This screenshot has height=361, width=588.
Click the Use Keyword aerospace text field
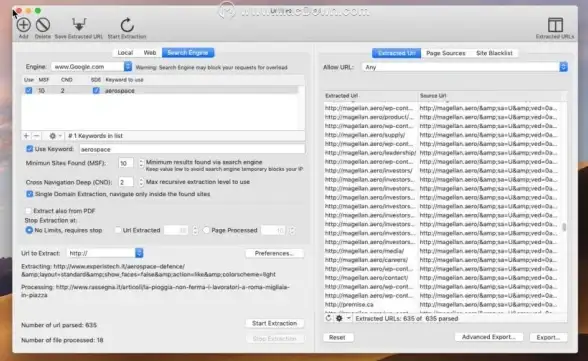point(192,149)
